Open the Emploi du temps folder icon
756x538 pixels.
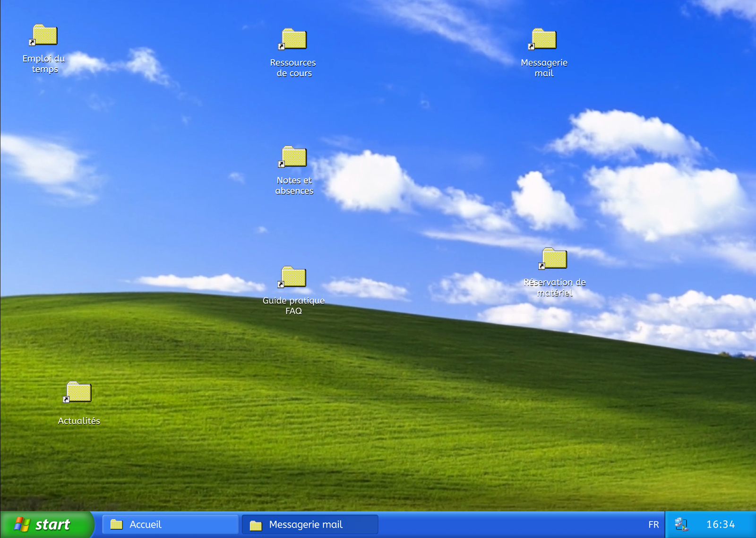point(45,35)
